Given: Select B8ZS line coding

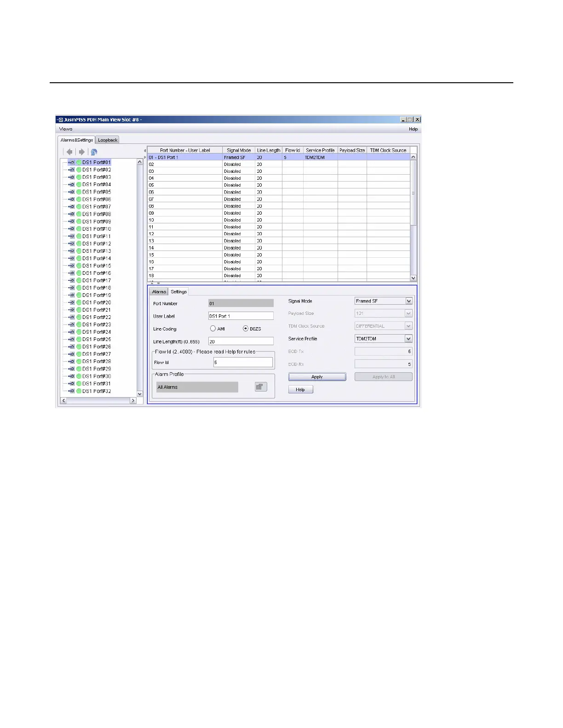Looking at the screenshot, I should pos(246,329).
